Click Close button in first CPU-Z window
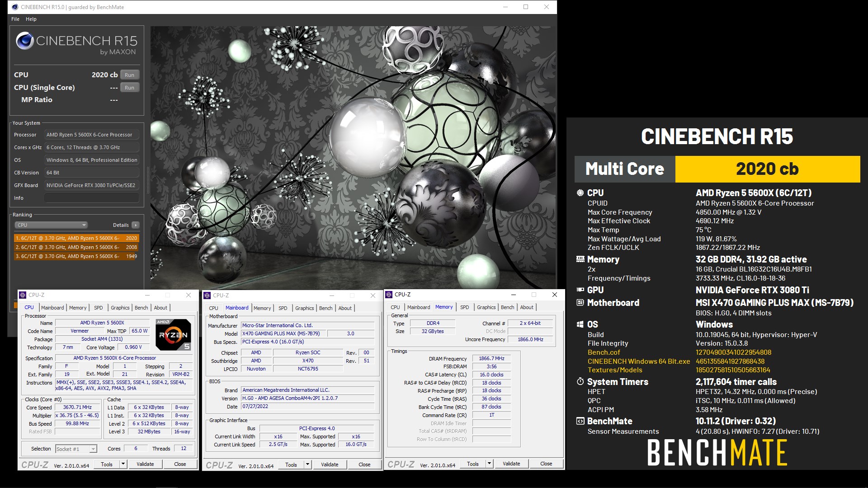 tap(180, 464)
